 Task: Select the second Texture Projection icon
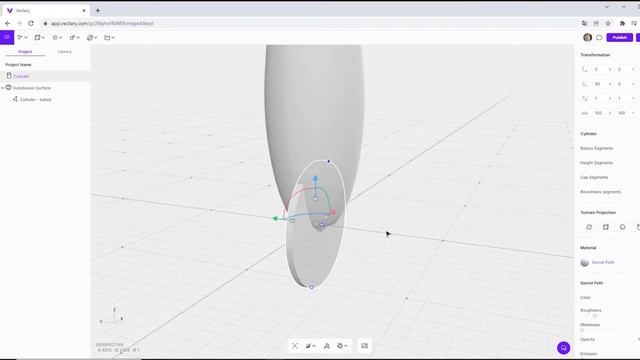606,227
